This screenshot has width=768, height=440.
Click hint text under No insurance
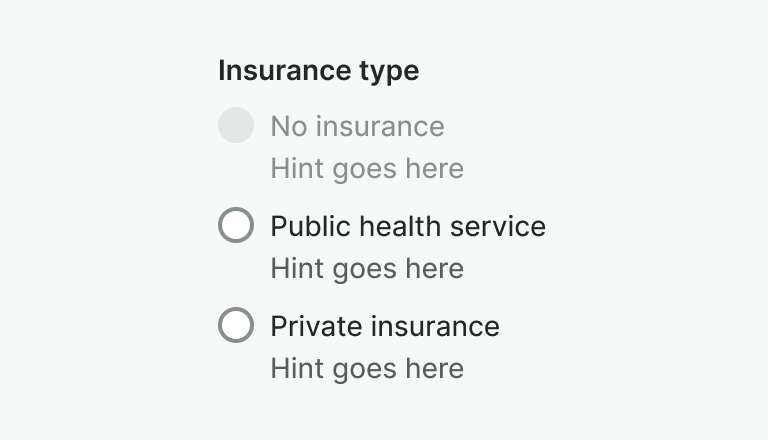tap(367, 168)
